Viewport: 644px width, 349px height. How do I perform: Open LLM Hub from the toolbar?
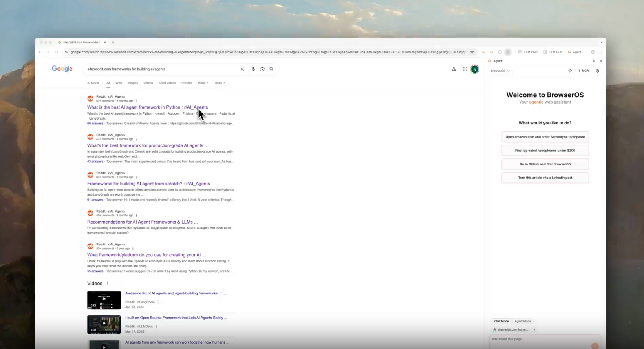click(553, 52)
